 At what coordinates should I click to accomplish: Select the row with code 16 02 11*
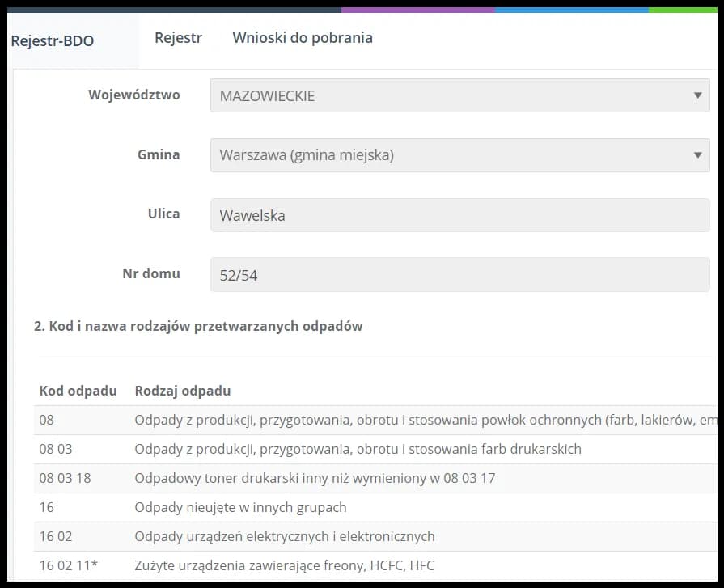click(x=68, y=565)
